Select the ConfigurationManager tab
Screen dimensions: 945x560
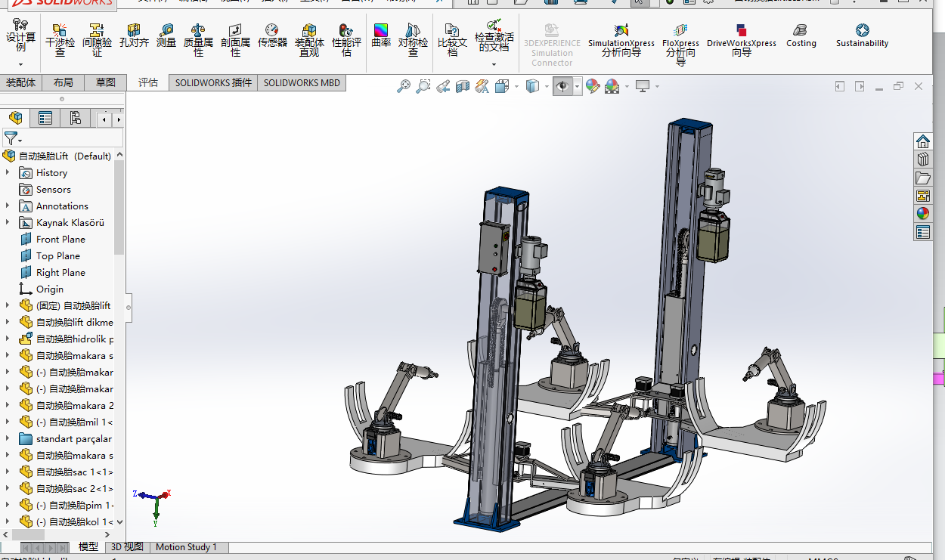75,118
